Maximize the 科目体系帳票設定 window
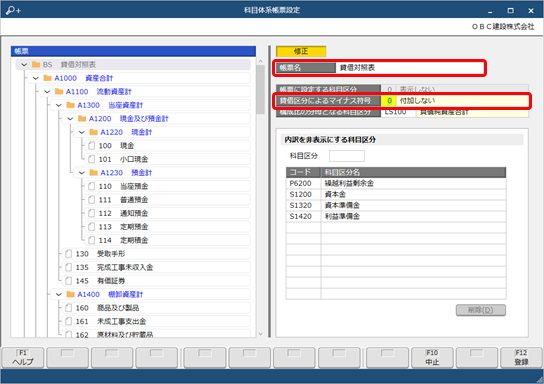The height and width of the screenshot is (384, 544). (510, 10)
